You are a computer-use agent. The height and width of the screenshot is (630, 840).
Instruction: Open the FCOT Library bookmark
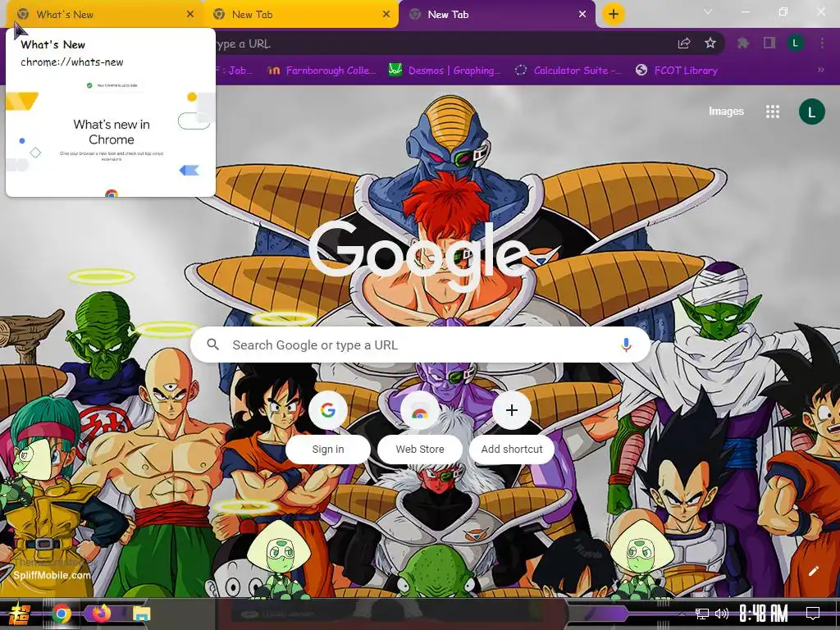coord(677,71)
